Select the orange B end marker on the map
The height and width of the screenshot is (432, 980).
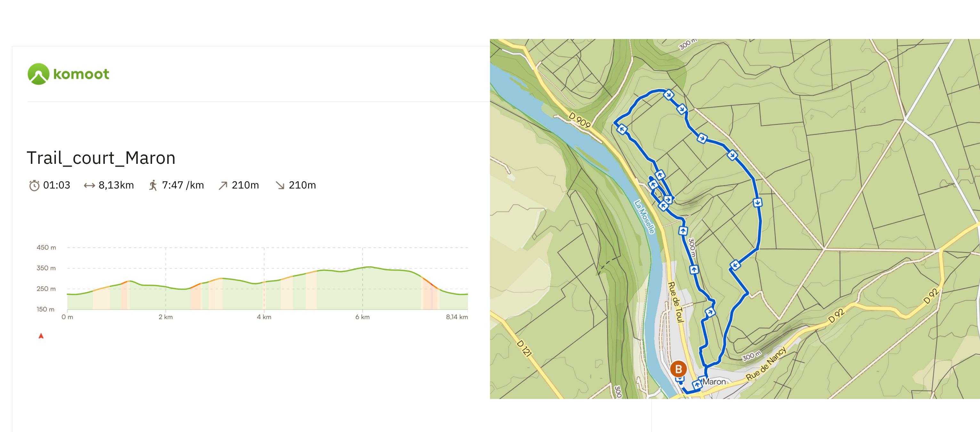[x=678, y=369]
